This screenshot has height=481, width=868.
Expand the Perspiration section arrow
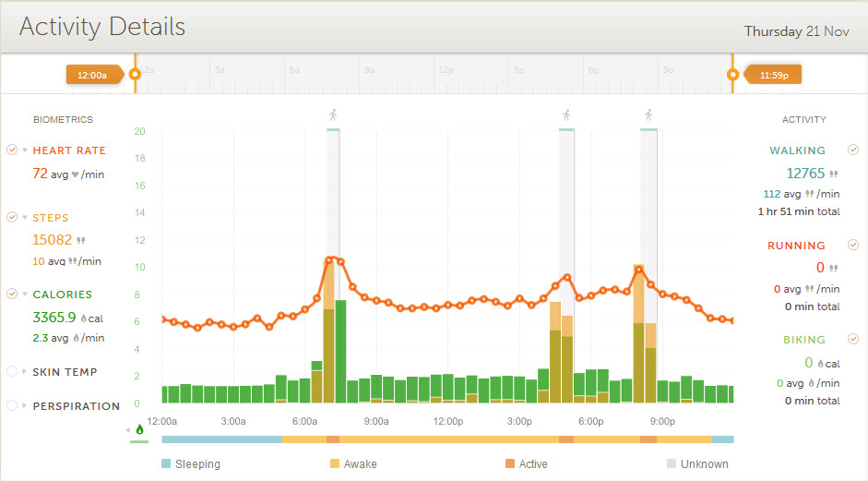point(24,406)
